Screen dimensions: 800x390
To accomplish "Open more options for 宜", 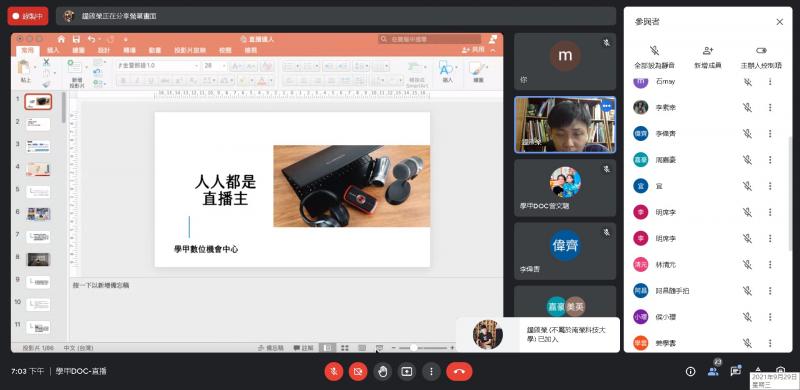I will coord(770,186).
